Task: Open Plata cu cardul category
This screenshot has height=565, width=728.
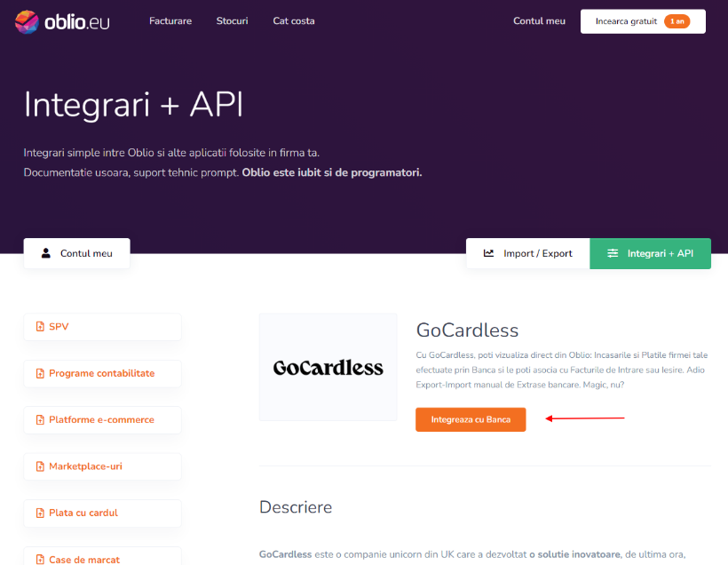Action: tap(102, 513)
